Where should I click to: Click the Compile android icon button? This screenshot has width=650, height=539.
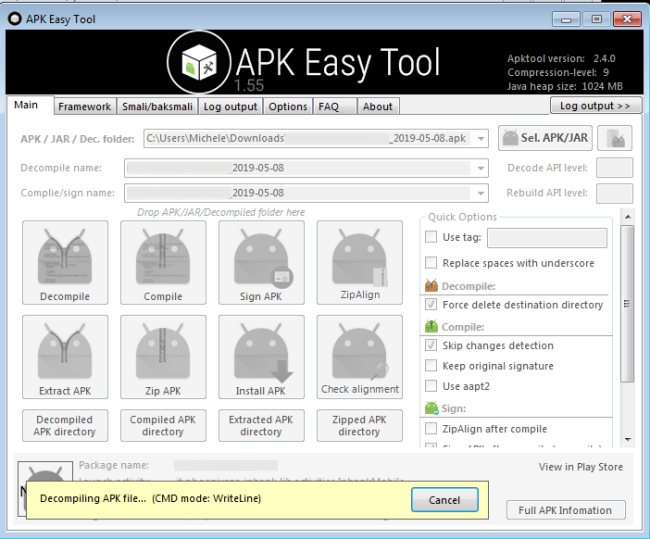(163, 262)
